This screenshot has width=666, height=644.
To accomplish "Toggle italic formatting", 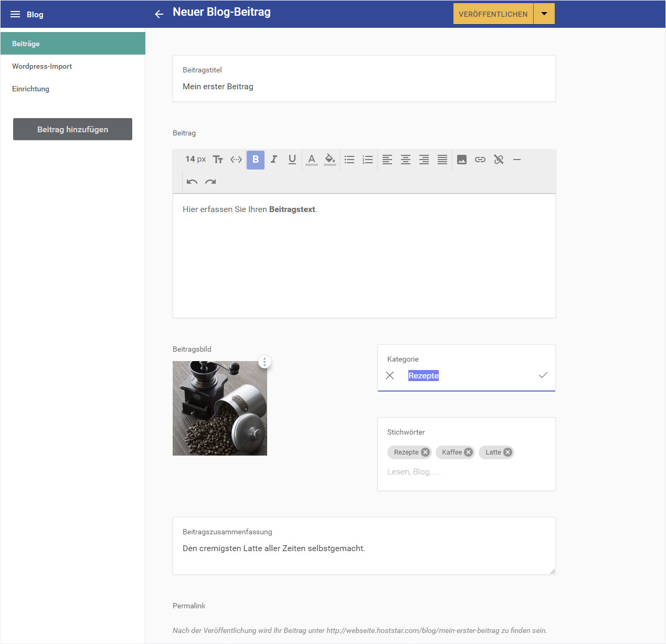I will 274,160.
